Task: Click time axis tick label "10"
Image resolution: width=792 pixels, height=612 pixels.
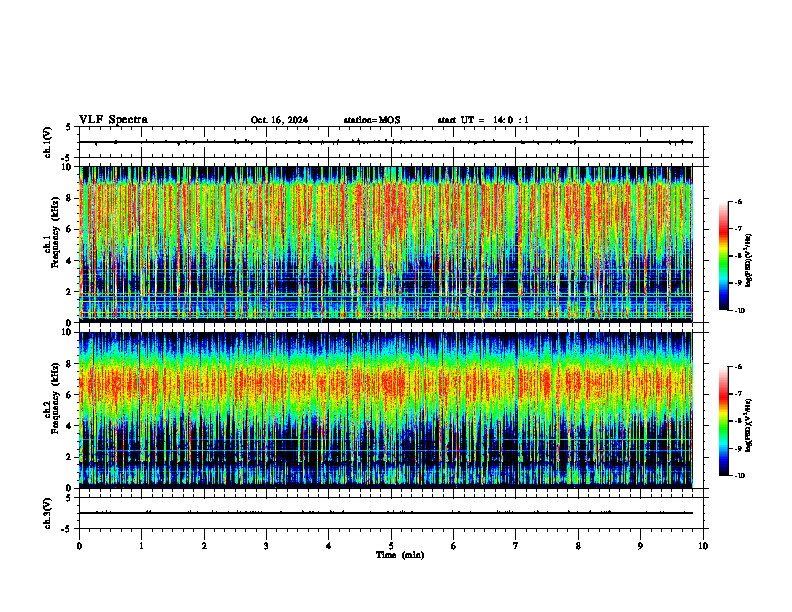Action: (x=703, y=546)
